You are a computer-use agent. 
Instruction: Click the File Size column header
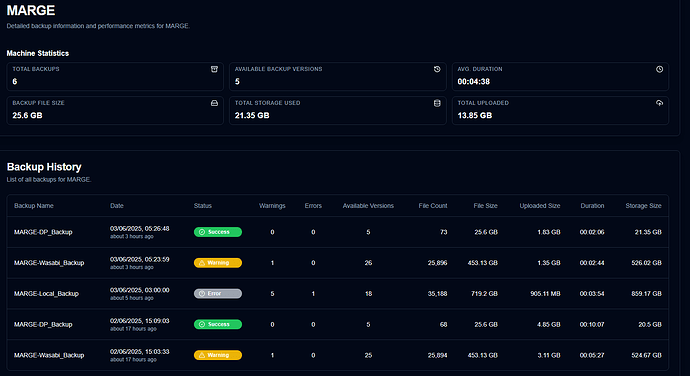(x=485, y=206)
